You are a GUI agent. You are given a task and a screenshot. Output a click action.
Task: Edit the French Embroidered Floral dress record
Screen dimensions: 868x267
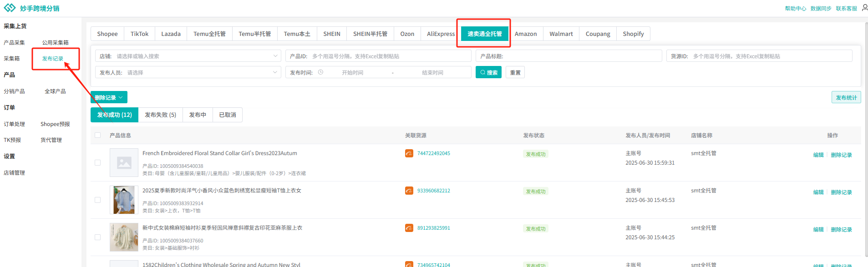[x=818, y=155]
